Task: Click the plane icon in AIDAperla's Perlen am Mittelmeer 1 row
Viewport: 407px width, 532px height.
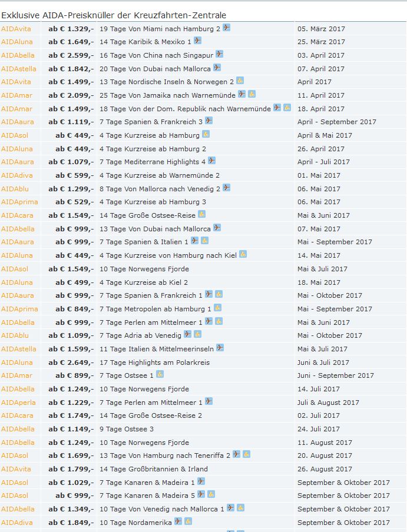Action: pyautogui.click(x=209, y=401)
